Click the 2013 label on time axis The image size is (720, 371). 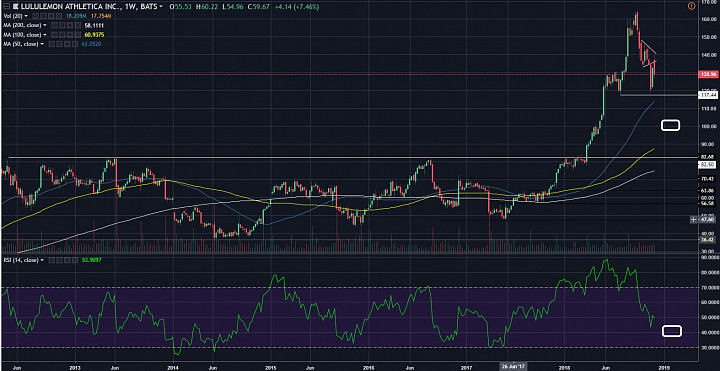75,367
